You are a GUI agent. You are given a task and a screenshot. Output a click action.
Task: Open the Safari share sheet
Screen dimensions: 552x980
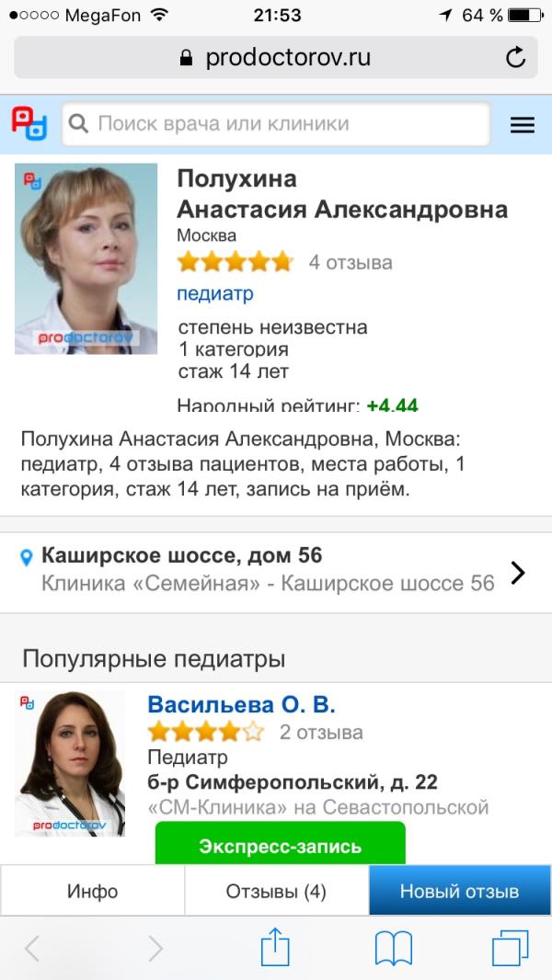[x=275, y=948]
